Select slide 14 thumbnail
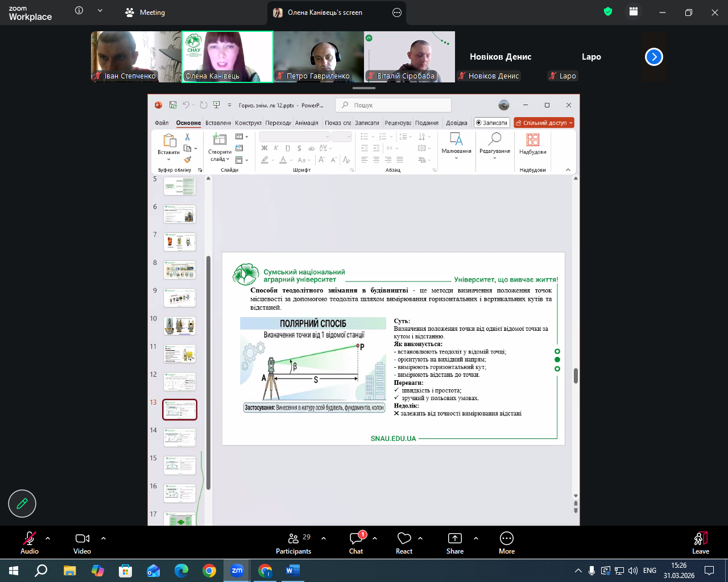 (x=180, y=438)
